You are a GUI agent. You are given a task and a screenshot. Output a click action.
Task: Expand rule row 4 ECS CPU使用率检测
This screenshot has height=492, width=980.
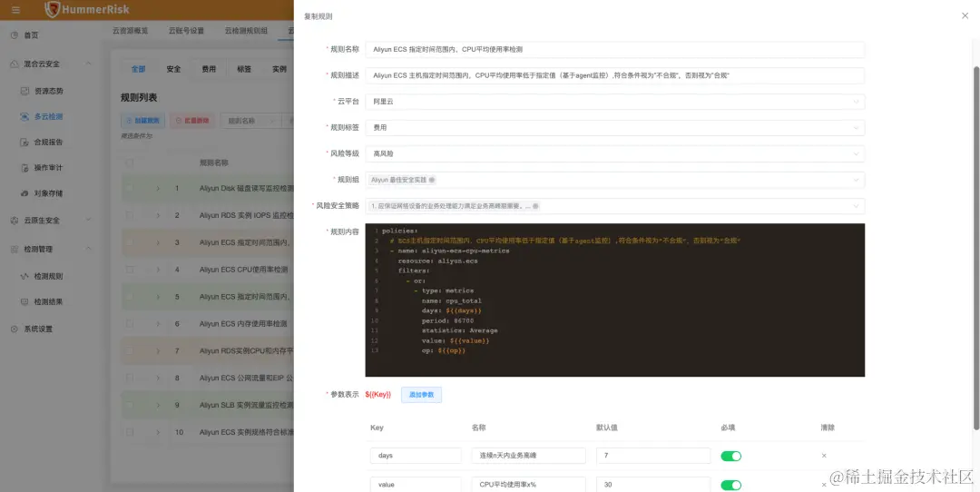tap(158, 270)
